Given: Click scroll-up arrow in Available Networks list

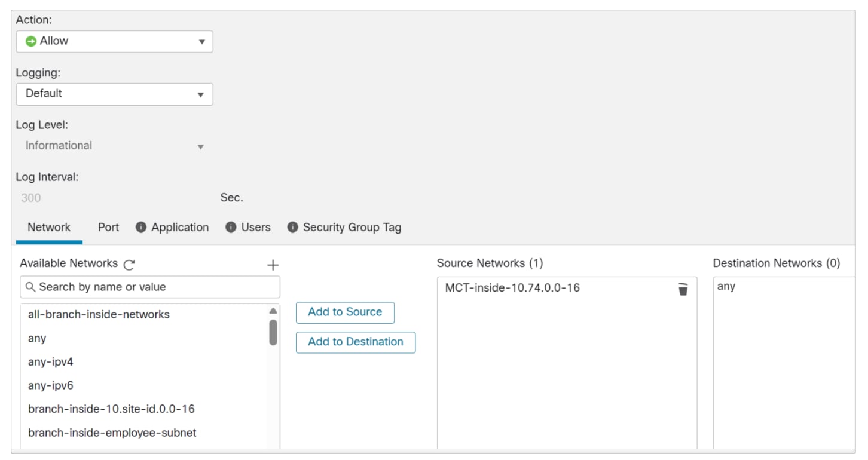Looking at the screenshot, I should (273, 311).
